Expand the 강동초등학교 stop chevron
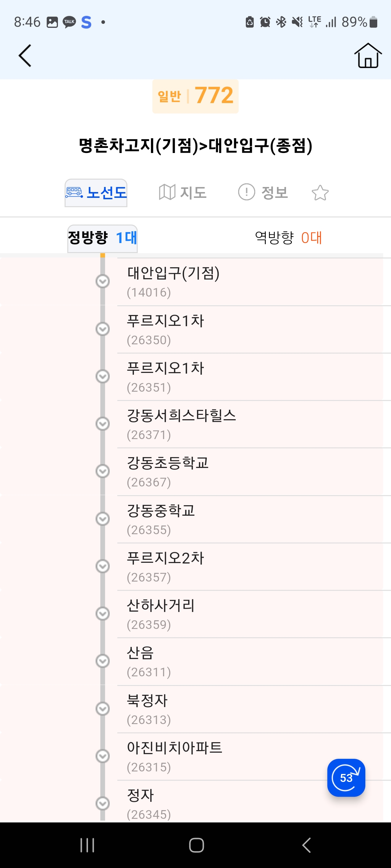This screenshot has width=391, height=868. tap(103, 471)
